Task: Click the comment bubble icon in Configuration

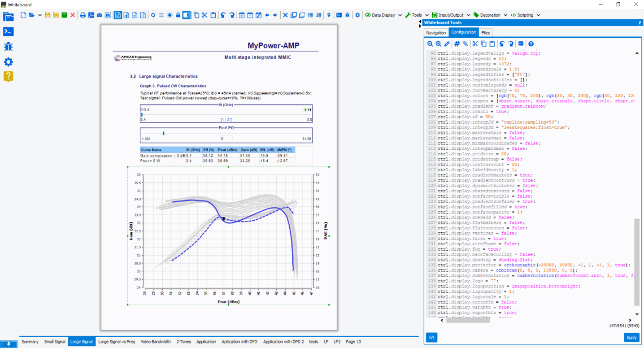Action: (521, 44)
